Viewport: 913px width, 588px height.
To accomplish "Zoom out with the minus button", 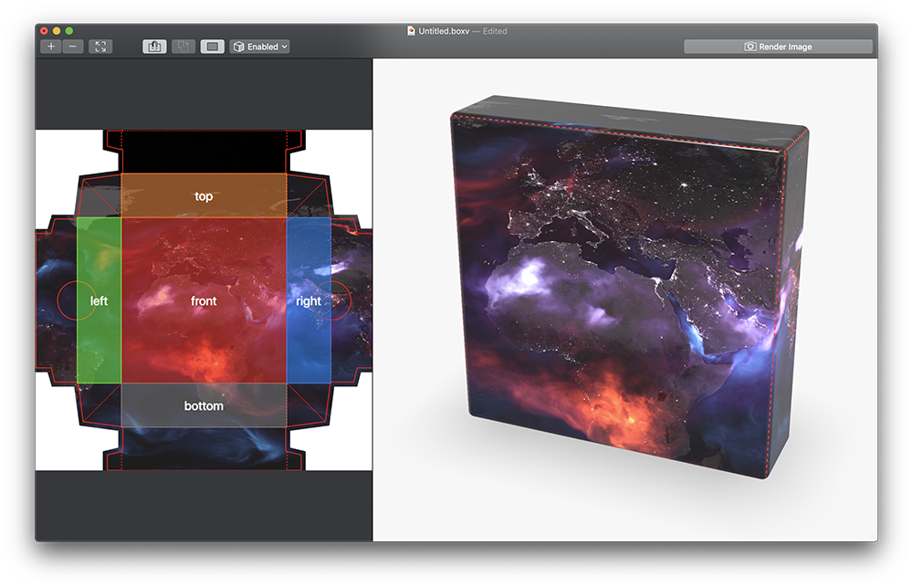I will point(73,47).
